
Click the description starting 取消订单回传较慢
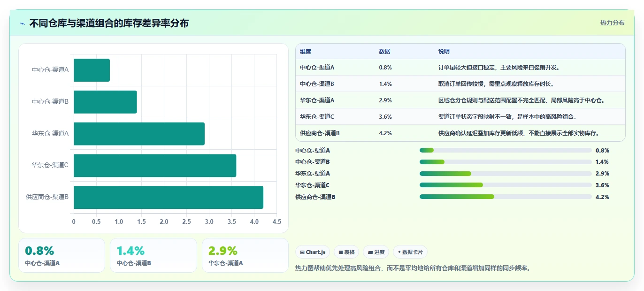pyautogui.click(x=496, y=84)
